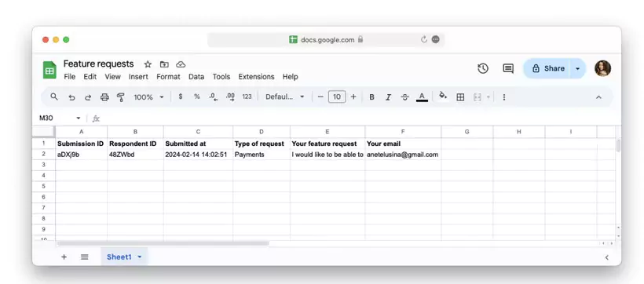This screenshot has height=284, width=644.
Task: Select row 2 header
Action: point(43,155)
